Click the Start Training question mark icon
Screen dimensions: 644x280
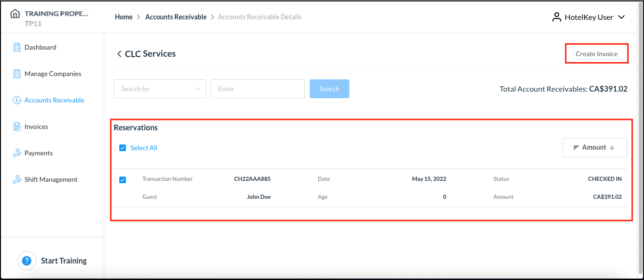pos(27,260)
